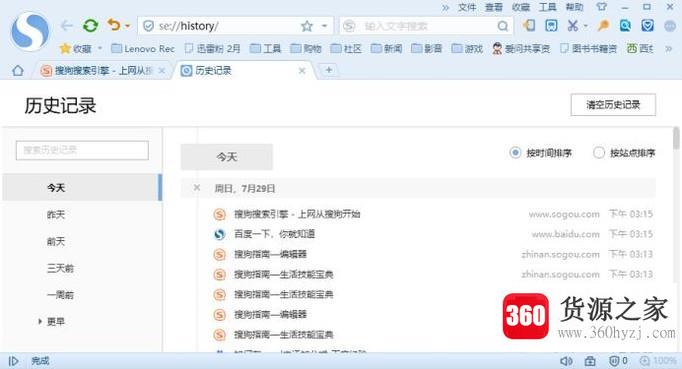Screen dimensions: 682x369
Task: Click the history page vertical scrollbar
Action: [x=676, y=138]
